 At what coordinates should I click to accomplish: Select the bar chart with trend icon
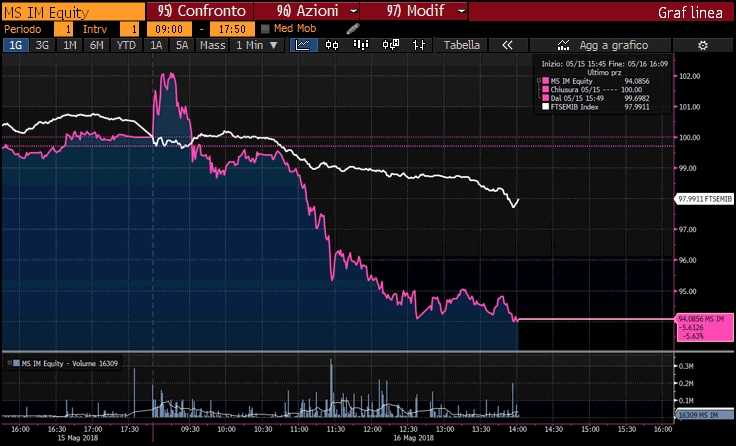click(x=360, y=45)
